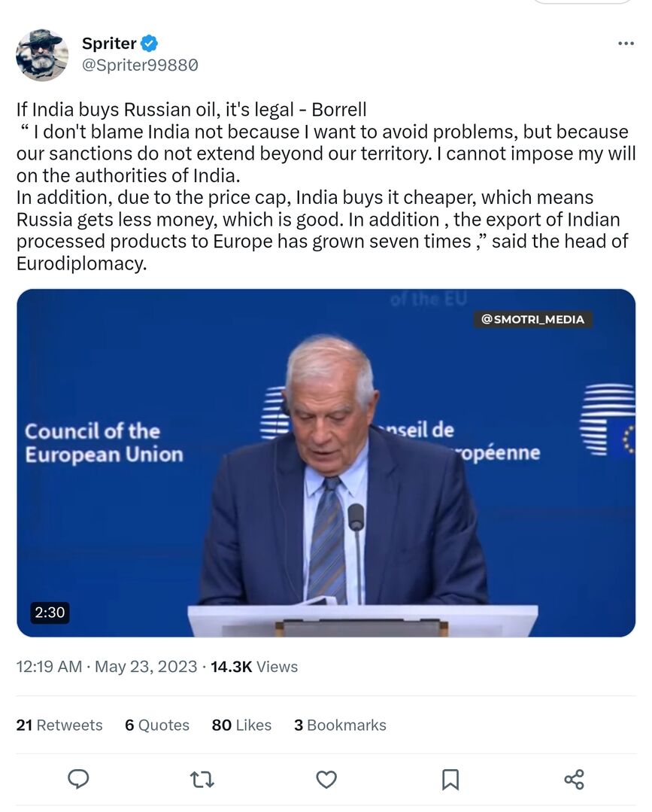
Task: View the 21 Retweets list
Action: [x=59, y=725]
